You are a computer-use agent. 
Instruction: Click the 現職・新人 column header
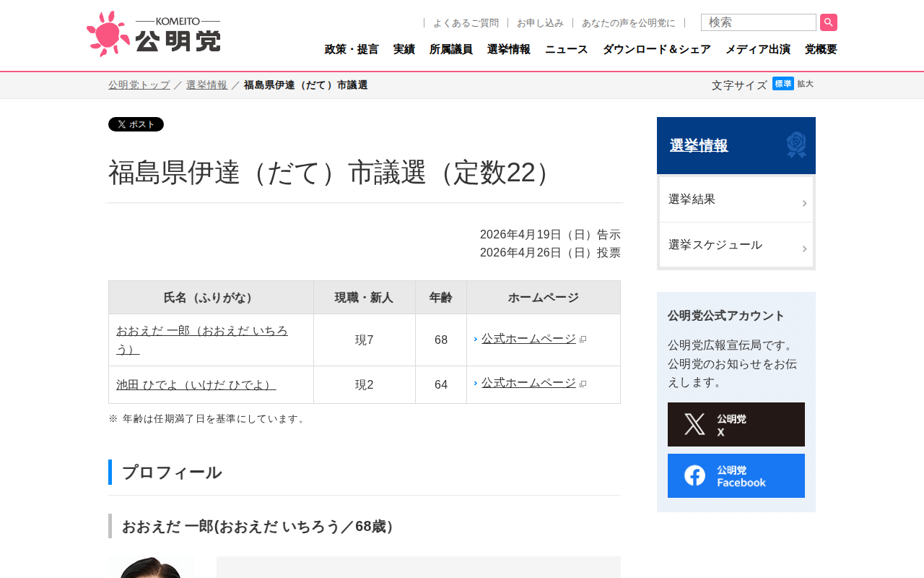pos(365,297)
